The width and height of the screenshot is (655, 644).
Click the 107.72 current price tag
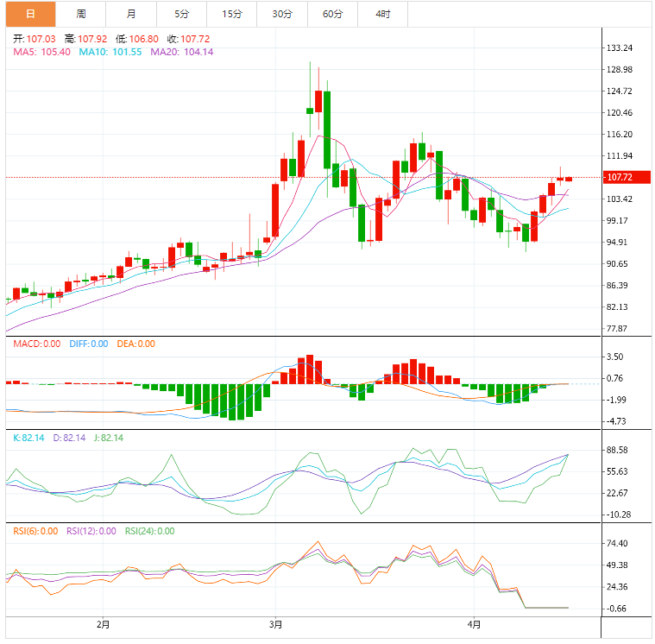tap(620, 177)
